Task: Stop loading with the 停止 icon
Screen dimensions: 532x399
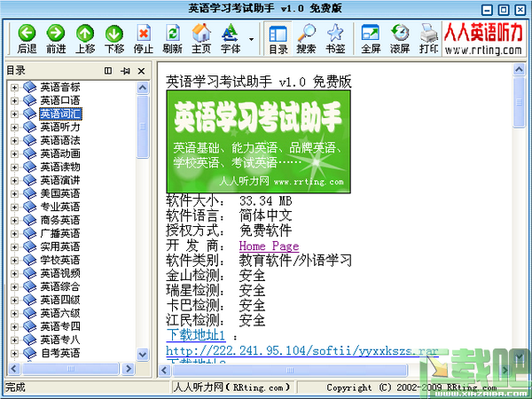Action: [x=144, y=34]
